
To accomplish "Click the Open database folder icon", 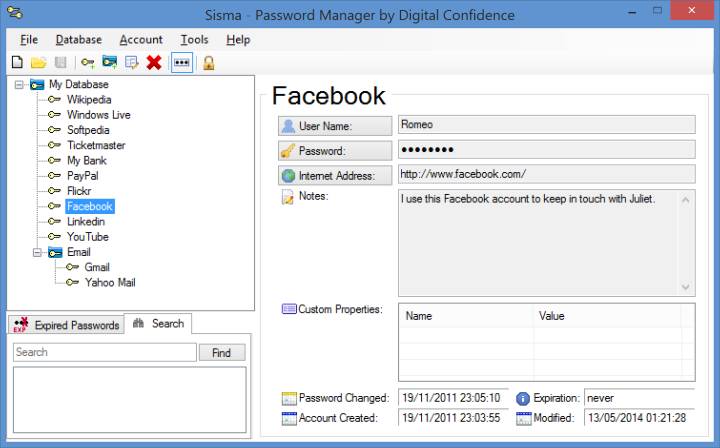I will 37,63.
